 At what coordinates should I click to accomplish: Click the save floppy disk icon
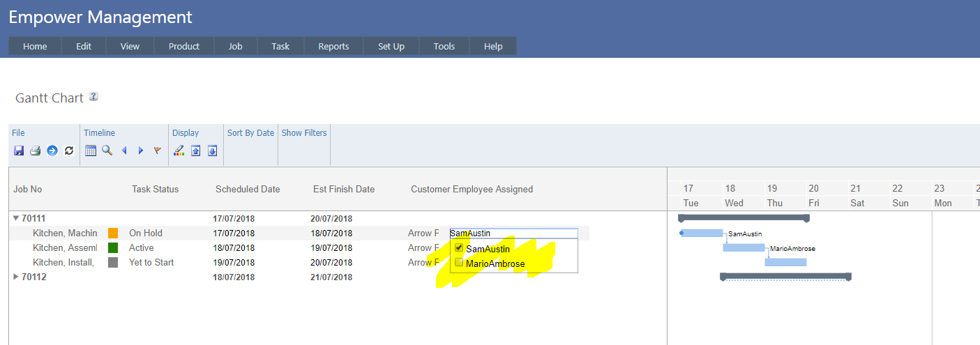pos(19,151)
